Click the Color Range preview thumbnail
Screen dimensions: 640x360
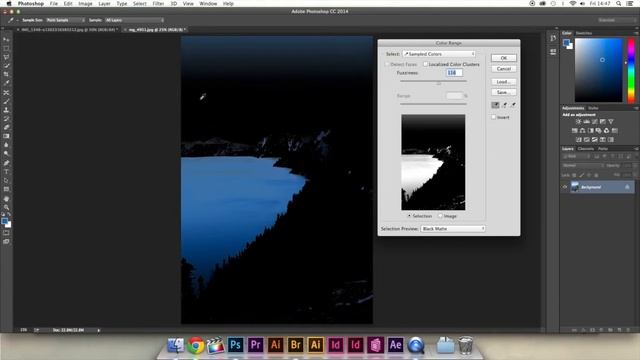coord(433,162)
